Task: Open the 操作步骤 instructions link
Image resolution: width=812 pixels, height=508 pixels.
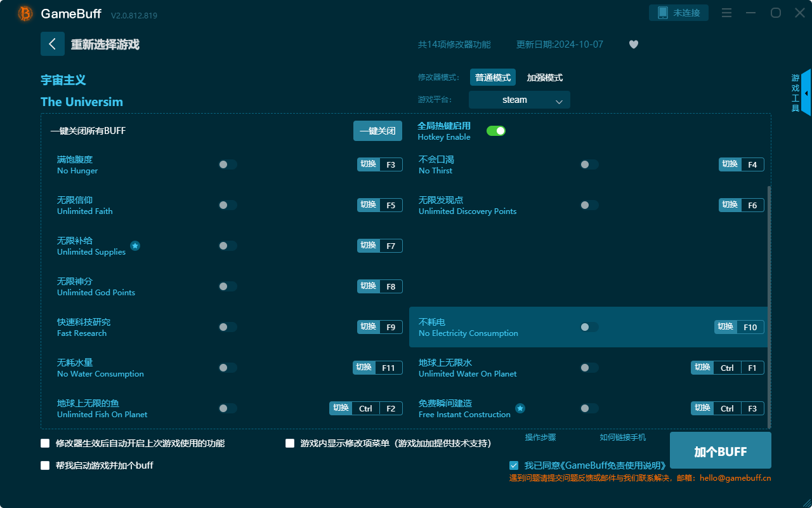Action: tap(541, 438)
